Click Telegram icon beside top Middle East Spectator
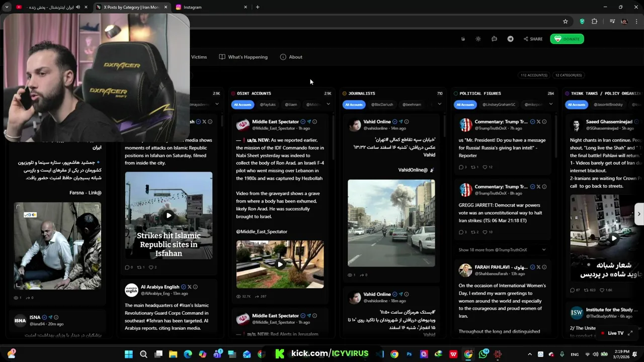Viewport: 644px width, 362px height. [x=309, y=122]
